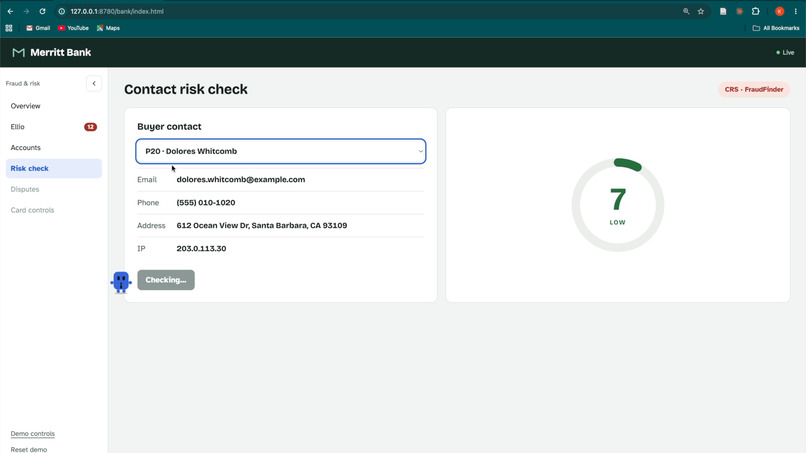
Task: Click the Checking... button
Action: pyautogui.click(x=166, y=280)
